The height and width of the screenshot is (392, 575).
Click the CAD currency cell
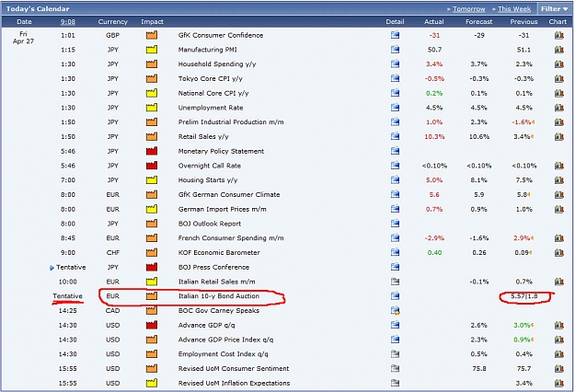tap(112, 311)
